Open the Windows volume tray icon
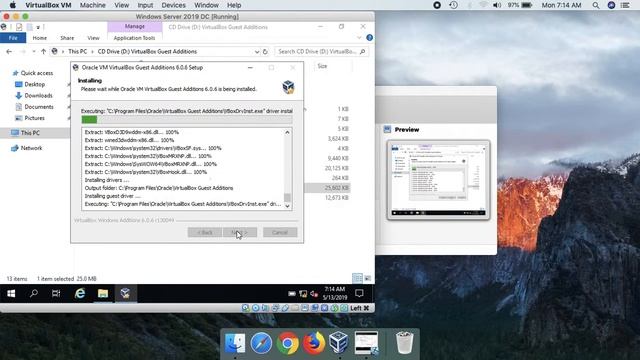Image resolution: width=640 pixels, height=360 pixels. click(313, 293)
